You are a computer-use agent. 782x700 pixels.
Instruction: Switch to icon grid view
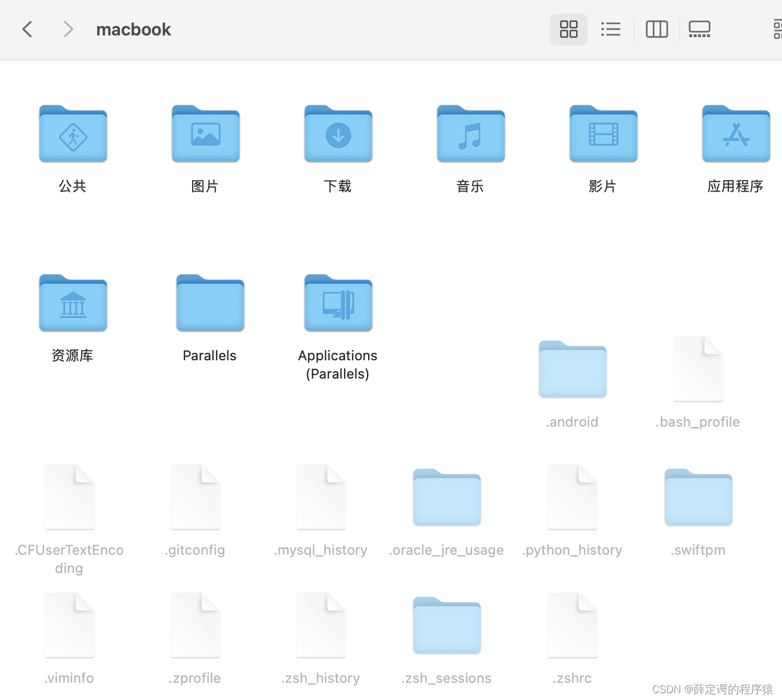click(569, 29)
